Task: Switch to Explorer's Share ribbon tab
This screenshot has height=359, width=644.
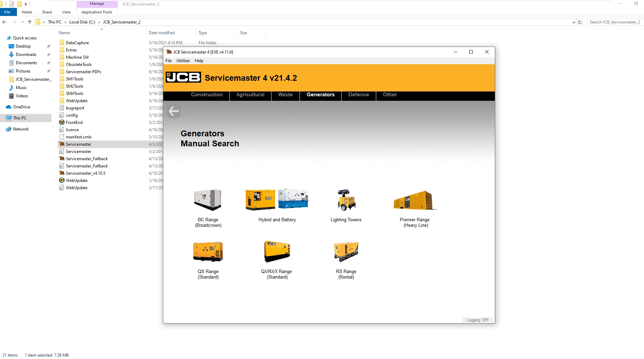Action: pos(47,12)
